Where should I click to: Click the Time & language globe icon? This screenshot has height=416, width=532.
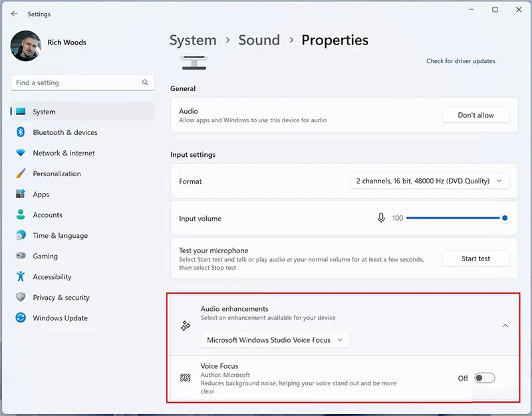tap(21, 235)
